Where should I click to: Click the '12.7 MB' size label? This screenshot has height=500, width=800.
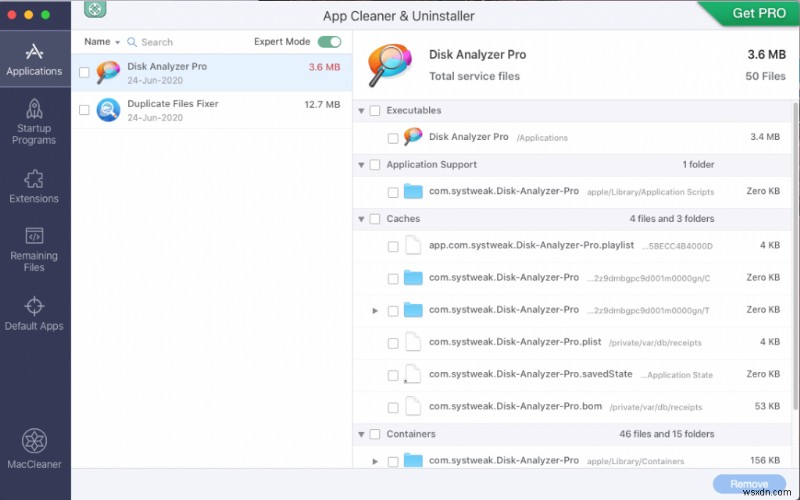pyautogui.click(x=322, y=105)
